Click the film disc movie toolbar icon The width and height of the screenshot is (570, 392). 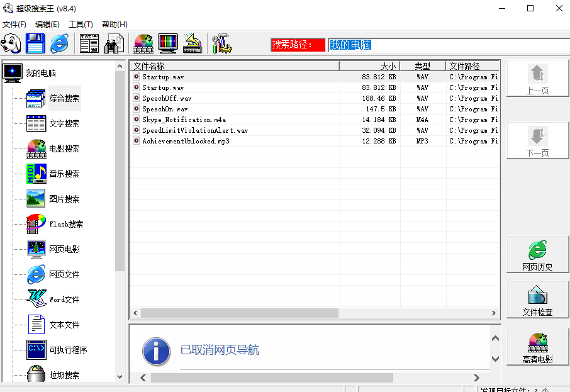point(143,43)
